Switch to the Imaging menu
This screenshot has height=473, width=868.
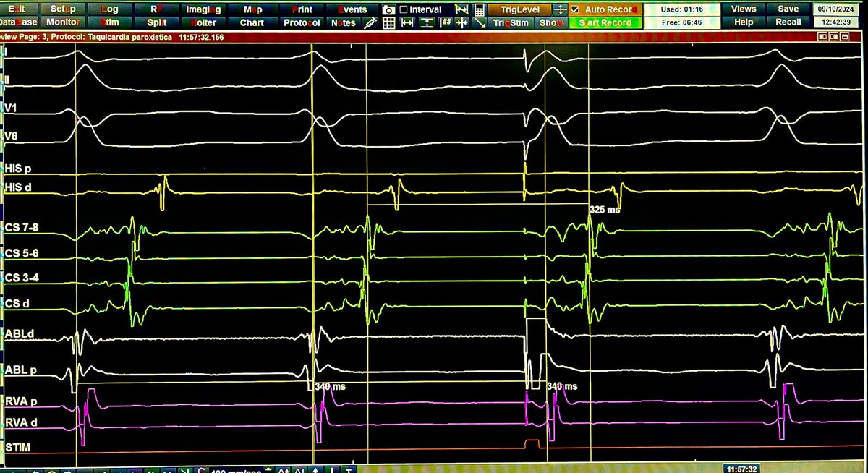click(x=203, y=9)
